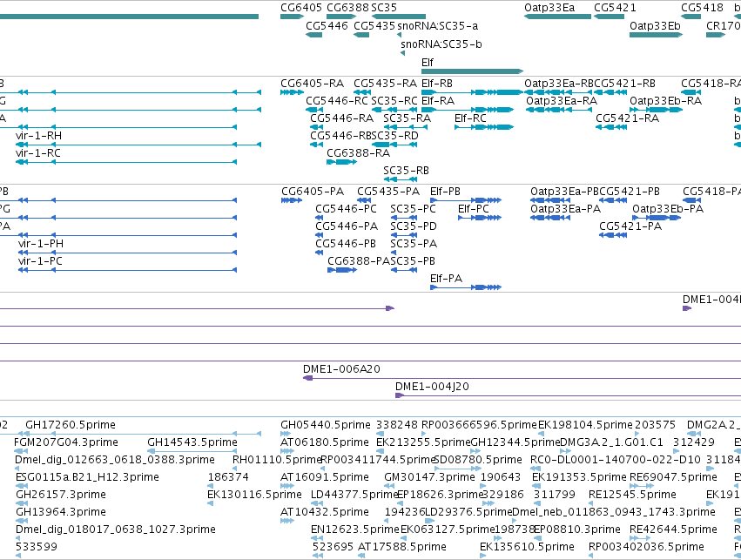741x560 pixels.
Task: Open protein Elf-PC label
Action: (x=474, y=209)
